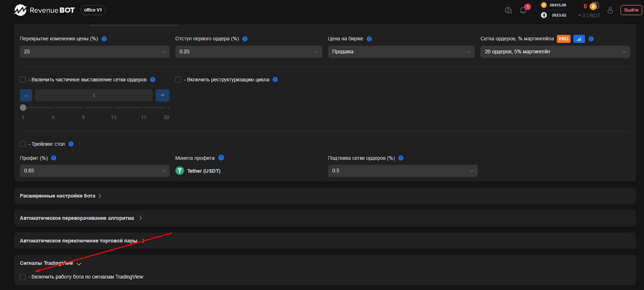Viewport: 644px width, 290px height.
Task: Toggle the Трейлинг стоп checkbox
Action: tap(23, 144)
